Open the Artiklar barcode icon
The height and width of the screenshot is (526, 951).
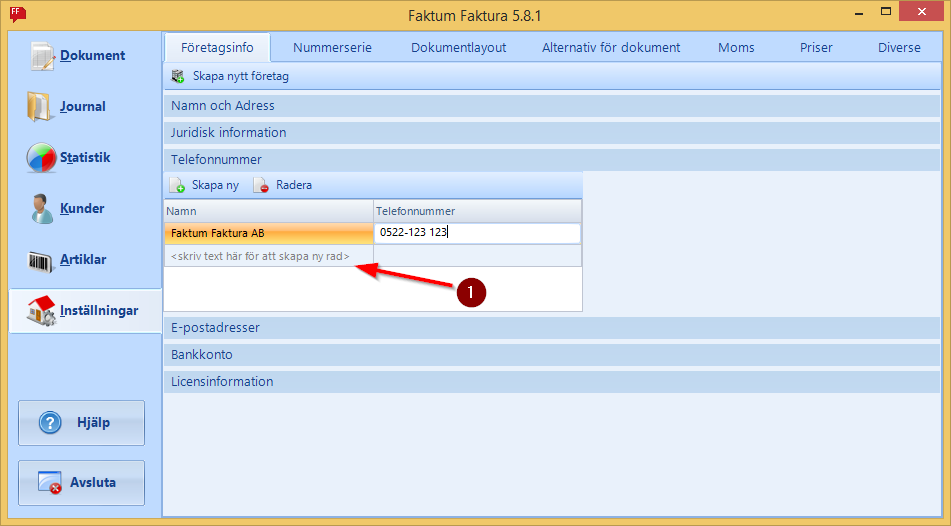(x=41, y=261)
